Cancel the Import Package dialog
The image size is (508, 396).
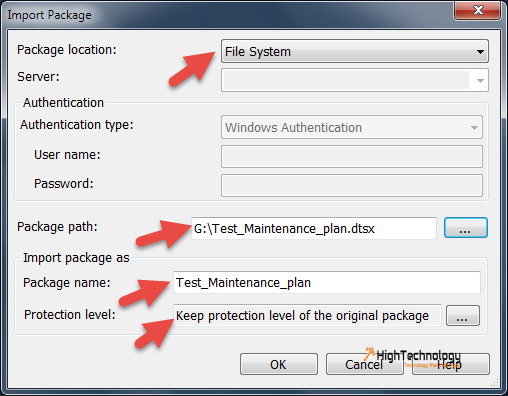[365, 364]
